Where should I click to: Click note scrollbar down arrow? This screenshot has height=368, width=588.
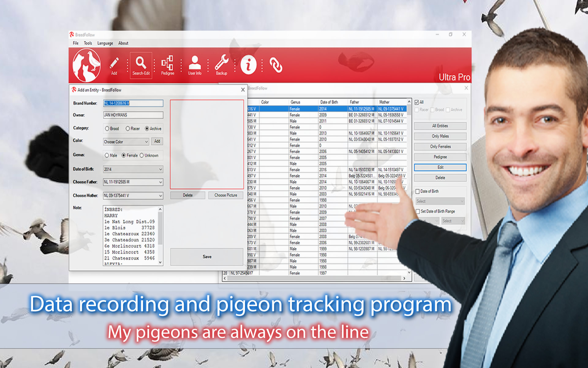coord(160,263)
